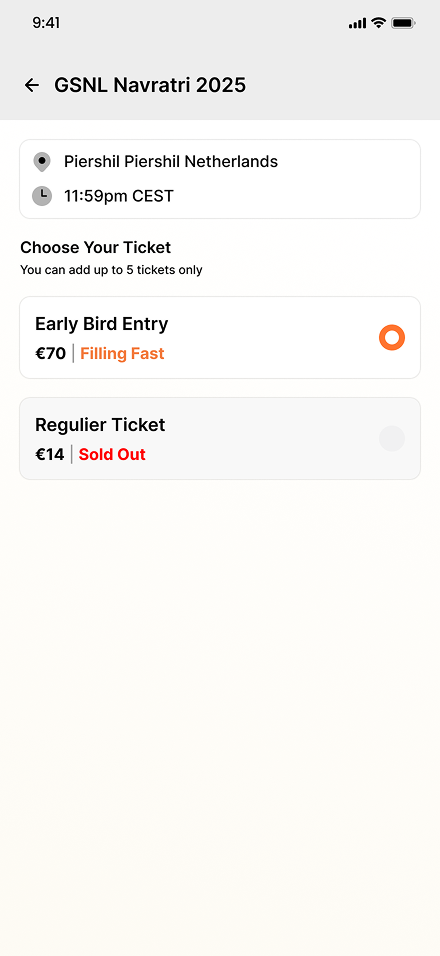Image resolution: width=440 pixels, height=956 pixels.
Task: Tap the Filling Fast status label
Action: coord(122,354)
